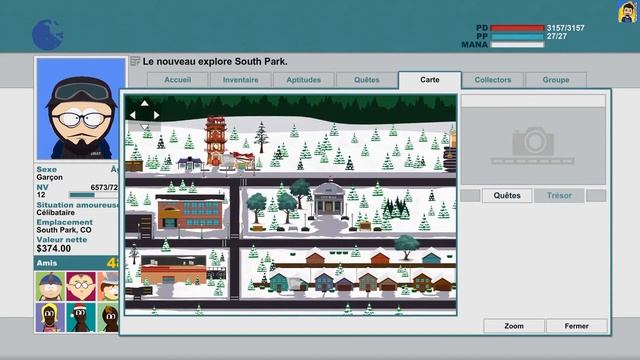
Task: Pan the map right with the arrow
Action: click(x=157, y=116)
